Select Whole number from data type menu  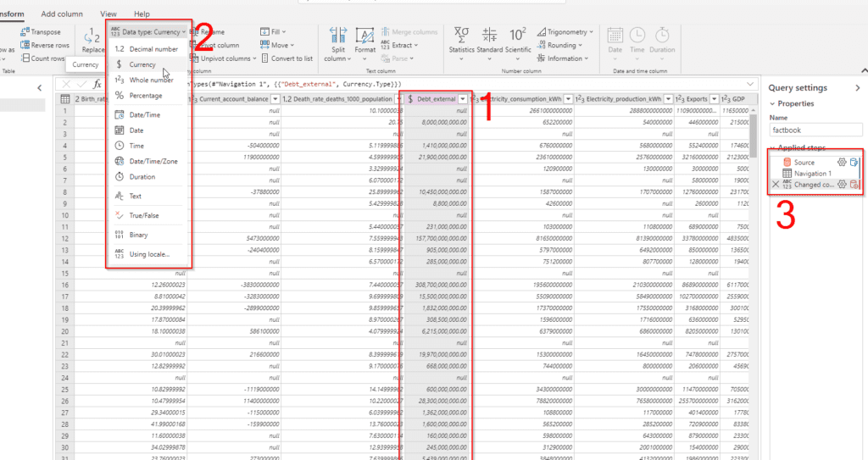click(x=150, y=80)
